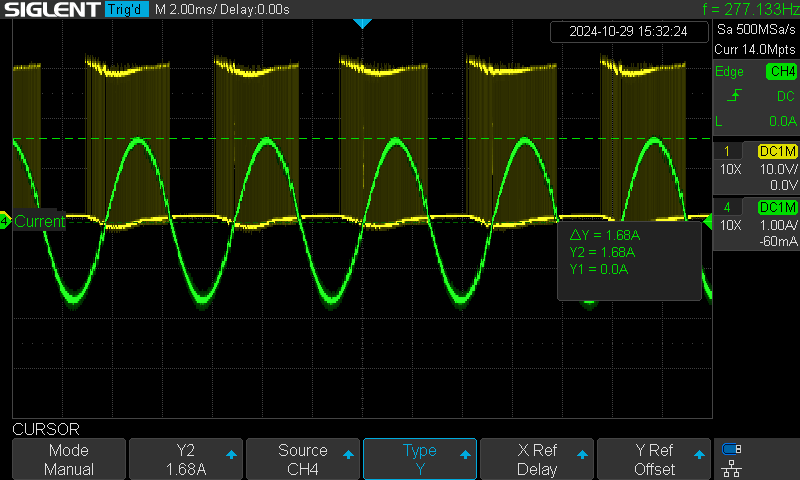Click the green trigger level arrow on right
Viewport: 800px width, 480px height.
(708, 222)
